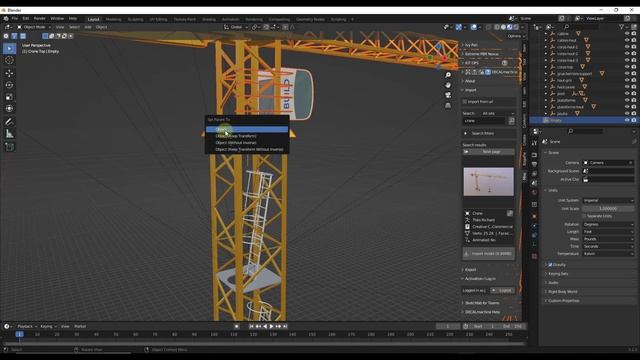640x360 pixels.
Task: Click the Import model button
Action: tap(489, 254)
